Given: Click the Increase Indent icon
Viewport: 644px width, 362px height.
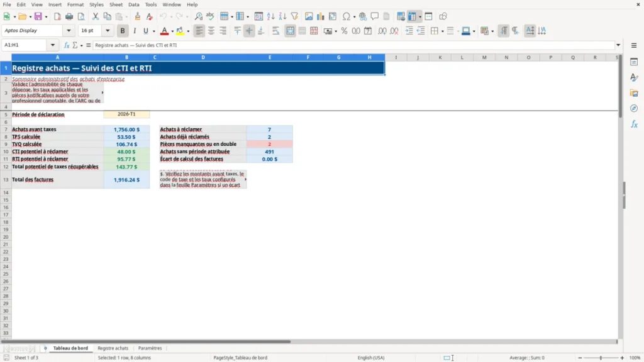Looking at the screenshot, I should (x=409, y=31).
